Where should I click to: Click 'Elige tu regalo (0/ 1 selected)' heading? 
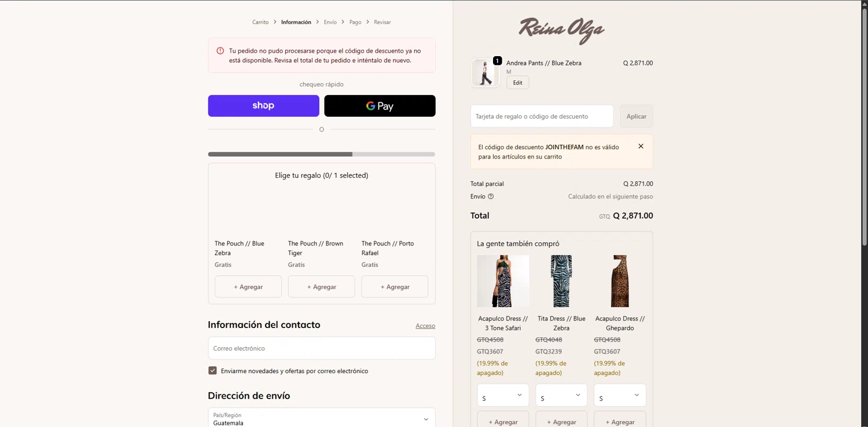322,175
